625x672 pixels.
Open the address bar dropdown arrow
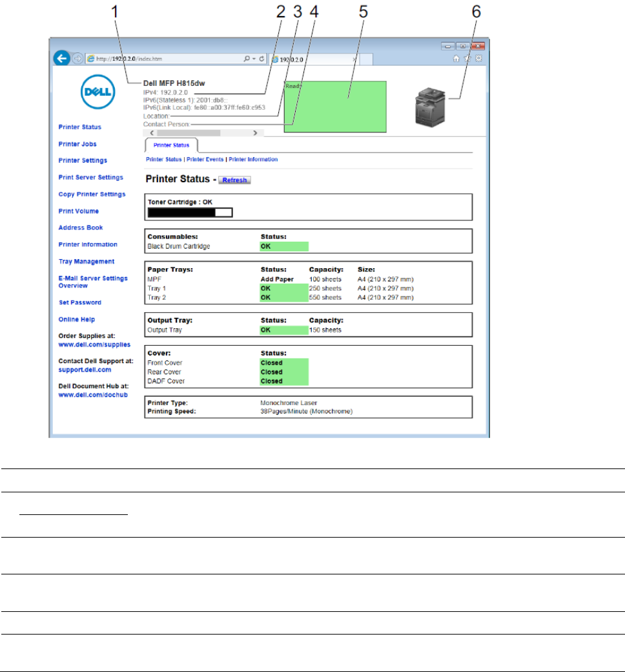pyautogui.click(x=254, y=59)
